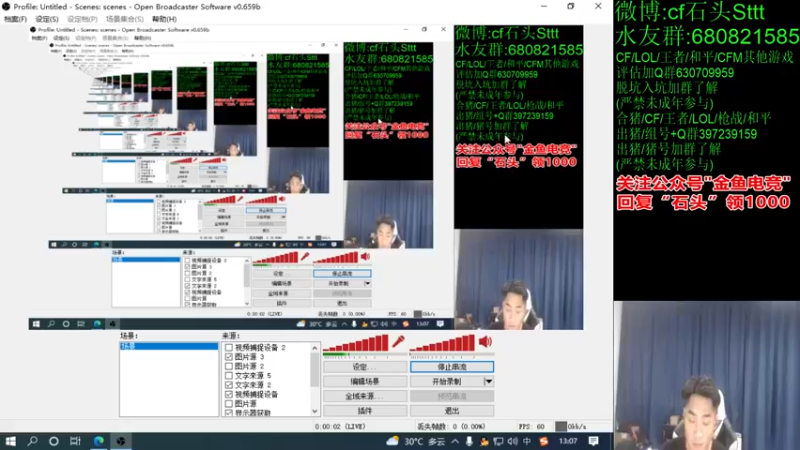Click the 设定... button

pyautogui.click(x=365, y=367)
